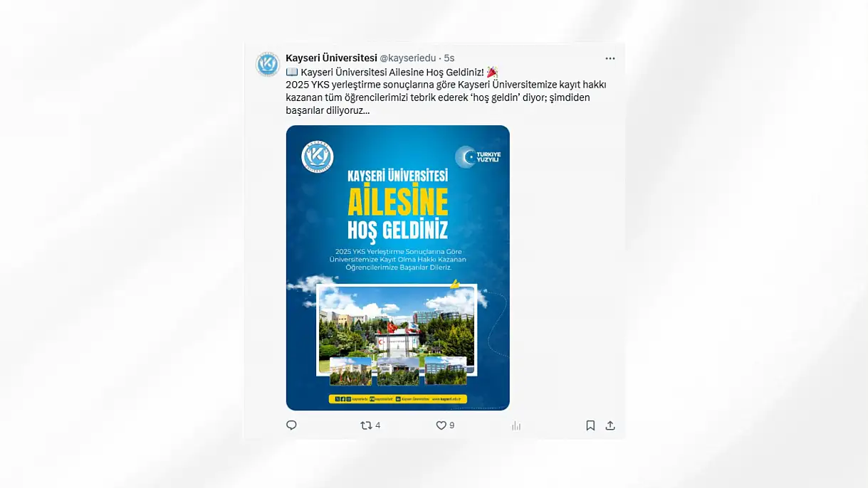Retweet the Kayseri Üniversitesi post
The width and height of the screenshot is (868, 488).
tap(366, 425)
